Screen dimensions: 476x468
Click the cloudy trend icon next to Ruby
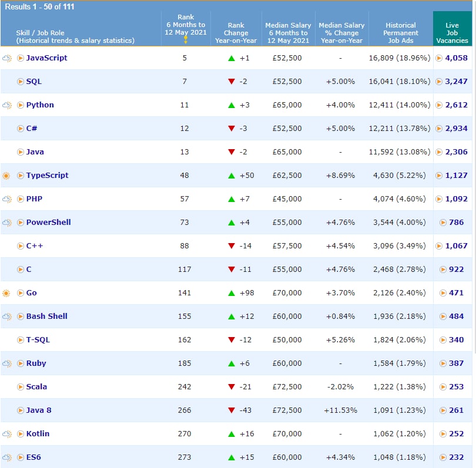(7, 363)
